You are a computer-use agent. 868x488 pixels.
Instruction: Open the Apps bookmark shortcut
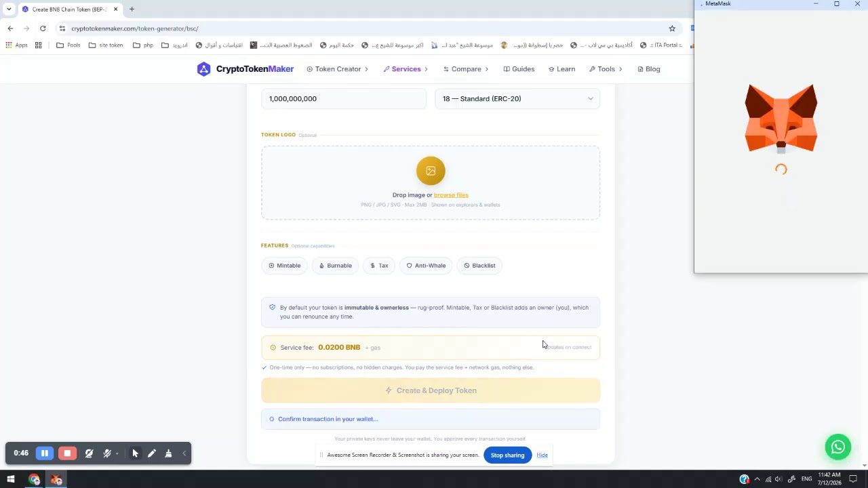click(16, 45)
